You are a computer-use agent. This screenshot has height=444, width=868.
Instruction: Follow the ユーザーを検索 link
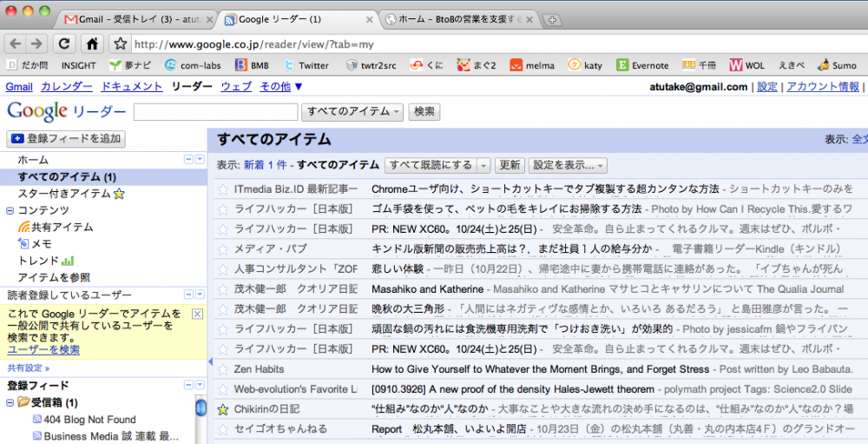coord(43,350)
